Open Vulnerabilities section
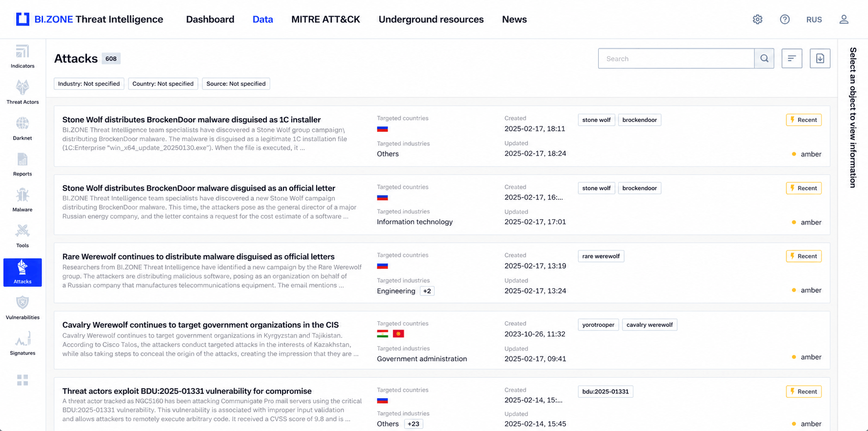The height and width of the screenshot is (431, 868). point(22,308)
